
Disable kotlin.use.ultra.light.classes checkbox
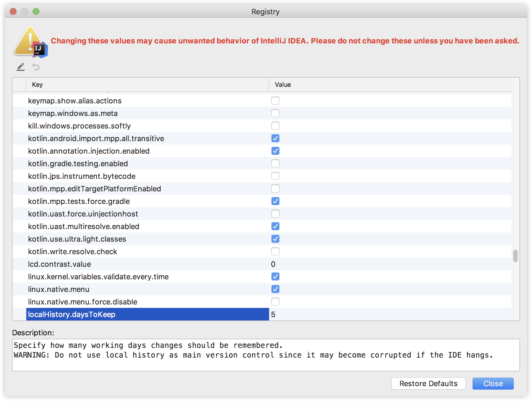click(275, 239)
